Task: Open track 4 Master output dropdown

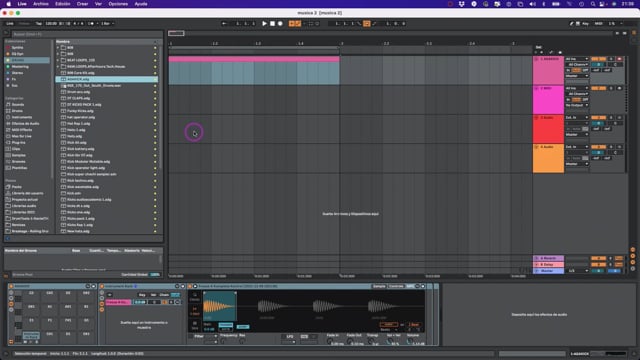Action: click(577, 164)
